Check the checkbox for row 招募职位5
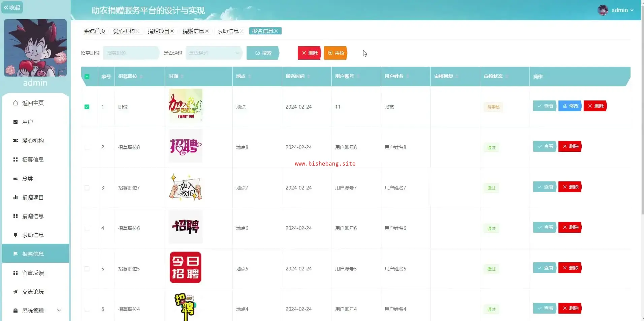The width and height of the screenshot is (644, 321). click(87, 269)
